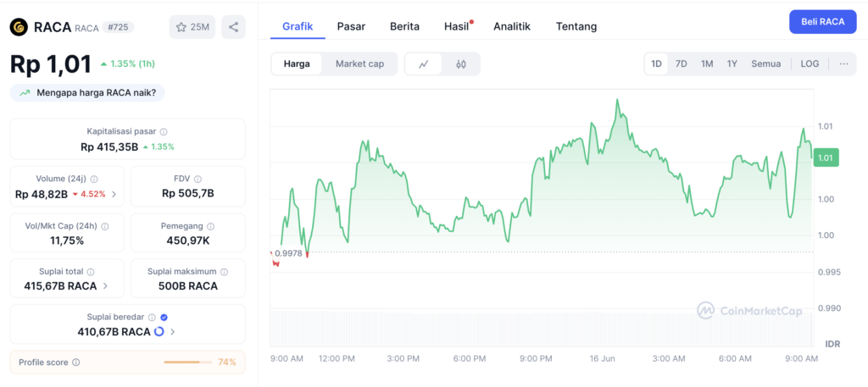Click info icon next to Volume (24j)
Screen dimensions: 868x387
pos(94,180)
